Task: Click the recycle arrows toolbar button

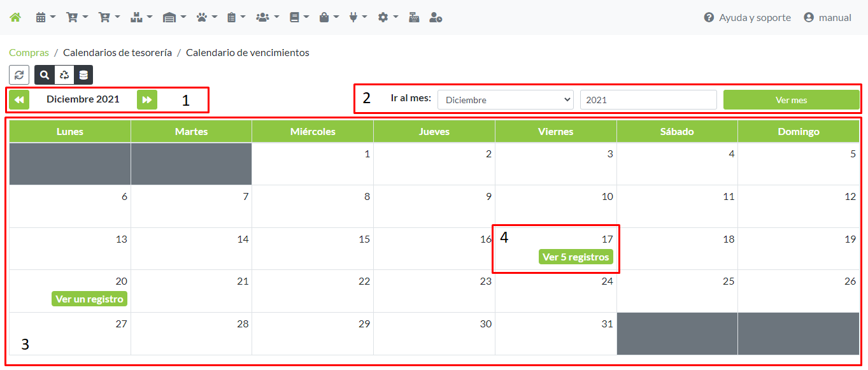Action: pyautogui.click(x=64, y=75)
